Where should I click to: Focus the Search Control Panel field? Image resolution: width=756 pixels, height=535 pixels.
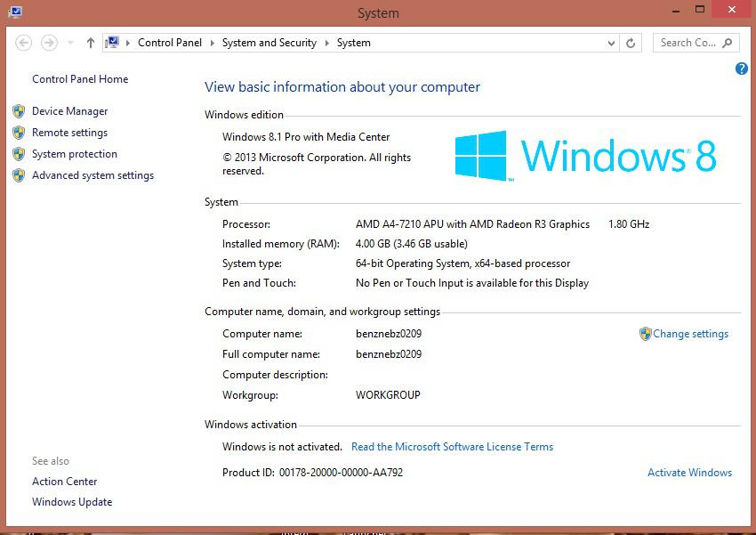coord(695,43)
